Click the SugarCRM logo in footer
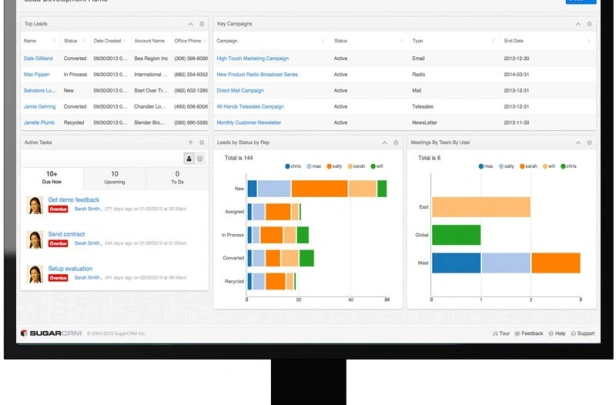Image resolution: width=616 pixels, height=405 pixels. 50,333
